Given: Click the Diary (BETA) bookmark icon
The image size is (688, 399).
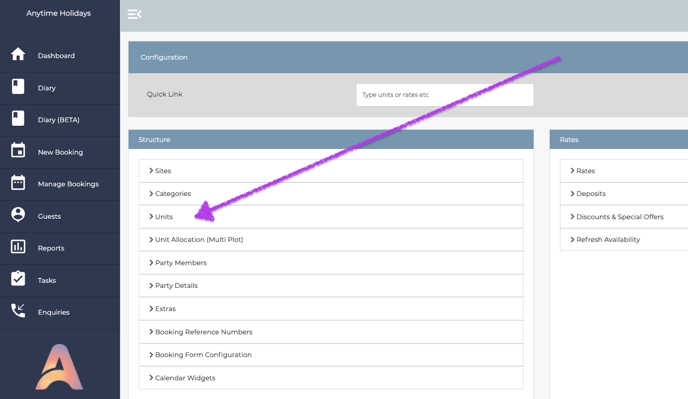Looking at the screenshot, I should [18, 119].
